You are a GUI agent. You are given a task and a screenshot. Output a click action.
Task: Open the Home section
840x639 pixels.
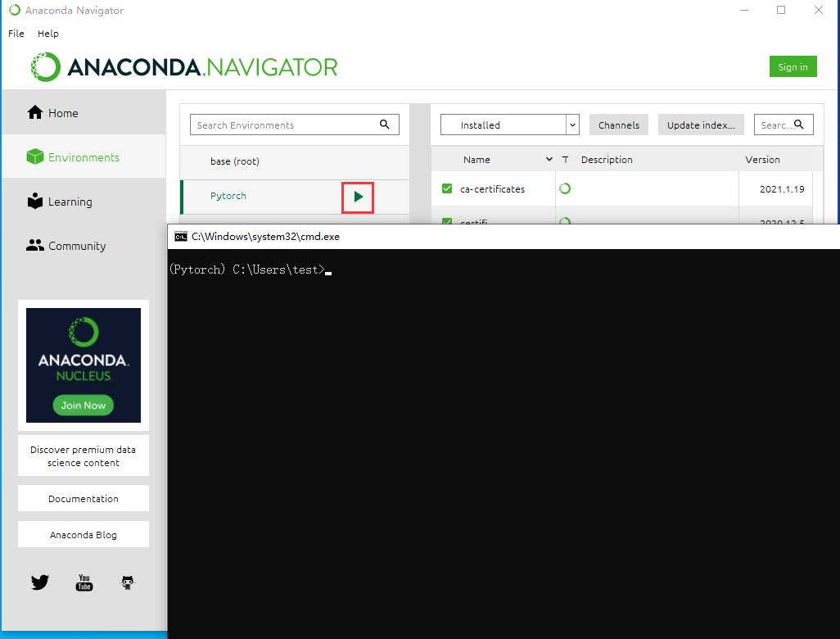[x=84, y=112]
